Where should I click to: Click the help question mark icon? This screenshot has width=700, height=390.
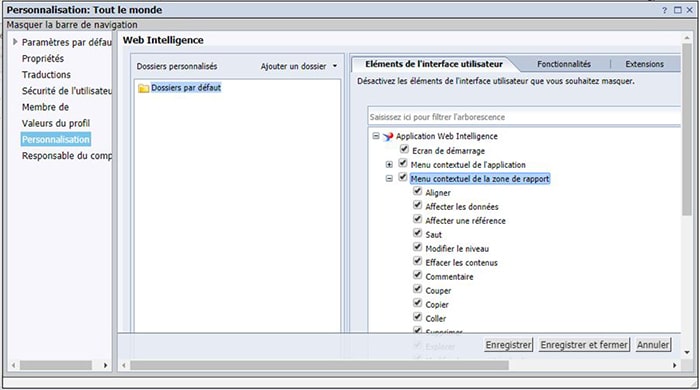click(x=664, y=10)
